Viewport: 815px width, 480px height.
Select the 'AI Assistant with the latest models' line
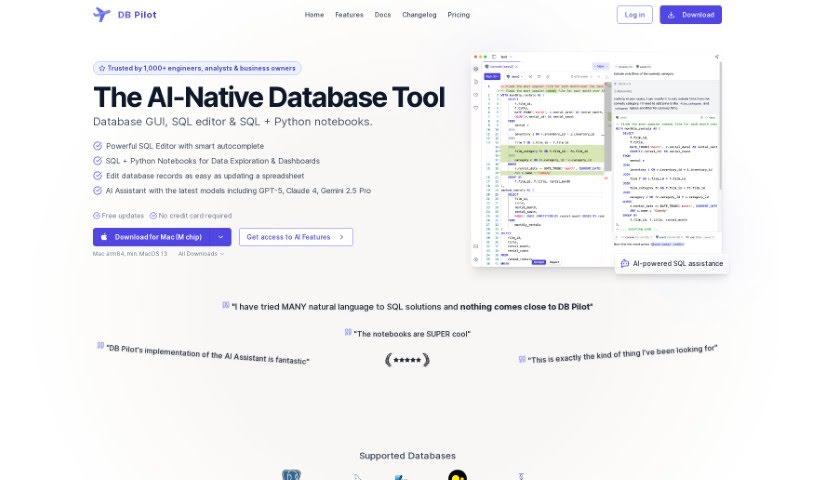(238, 190)
